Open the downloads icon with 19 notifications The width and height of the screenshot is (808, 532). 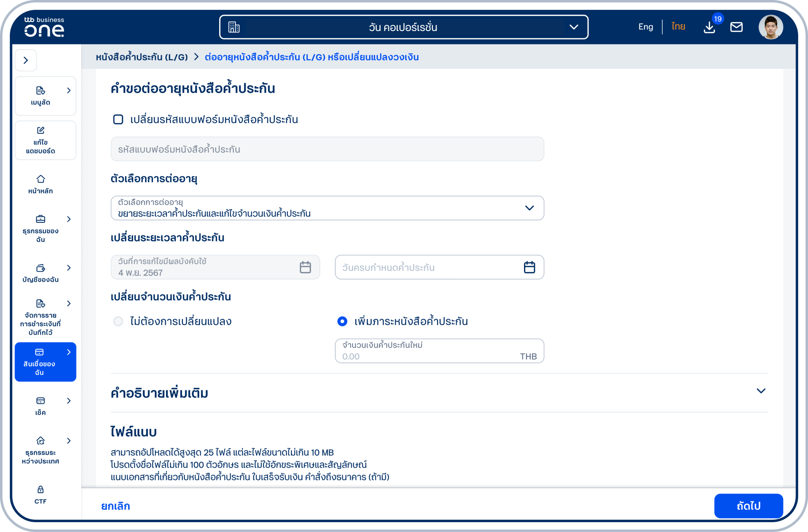tap(709, 27)
